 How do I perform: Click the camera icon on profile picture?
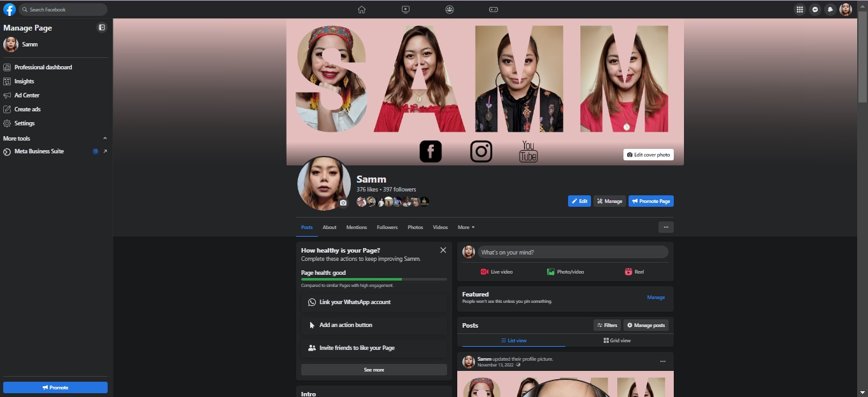(x=343, y=203)
